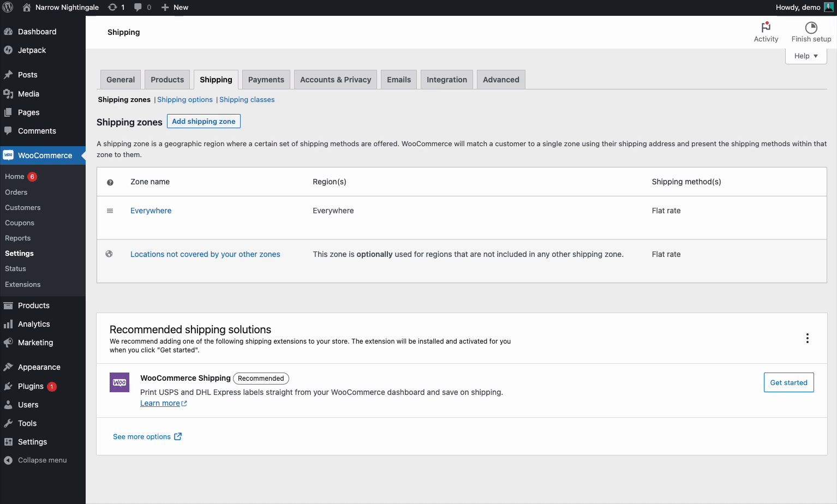Click the Howdy, demo account text
The image size is (837, 504).
pos(798,7)
